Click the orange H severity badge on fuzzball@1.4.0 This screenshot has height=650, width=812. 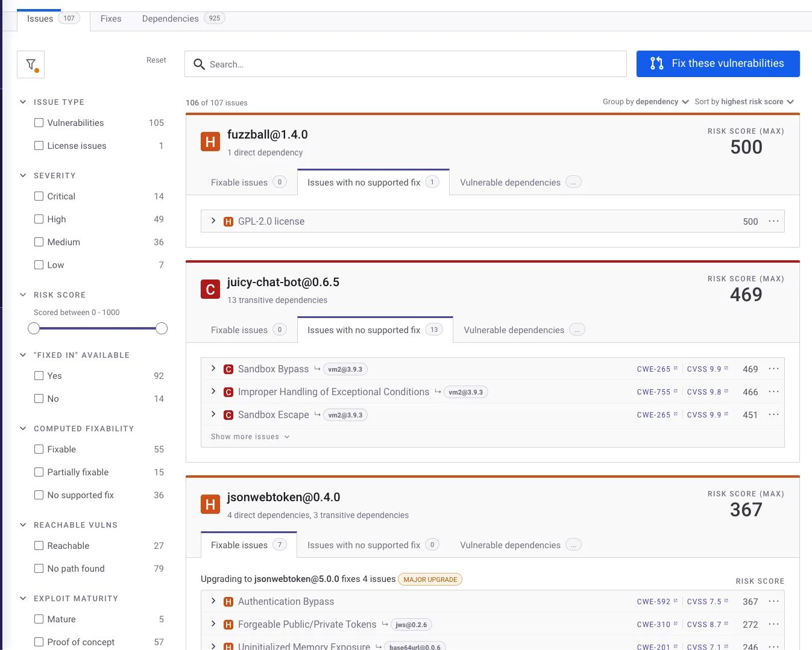click(210, 142)
